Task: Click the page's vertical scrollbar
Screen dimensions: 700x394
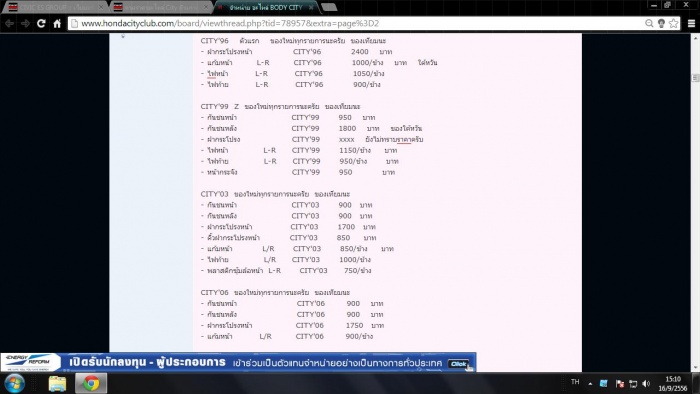Action: pyautogui.click(x=695, y=202)
